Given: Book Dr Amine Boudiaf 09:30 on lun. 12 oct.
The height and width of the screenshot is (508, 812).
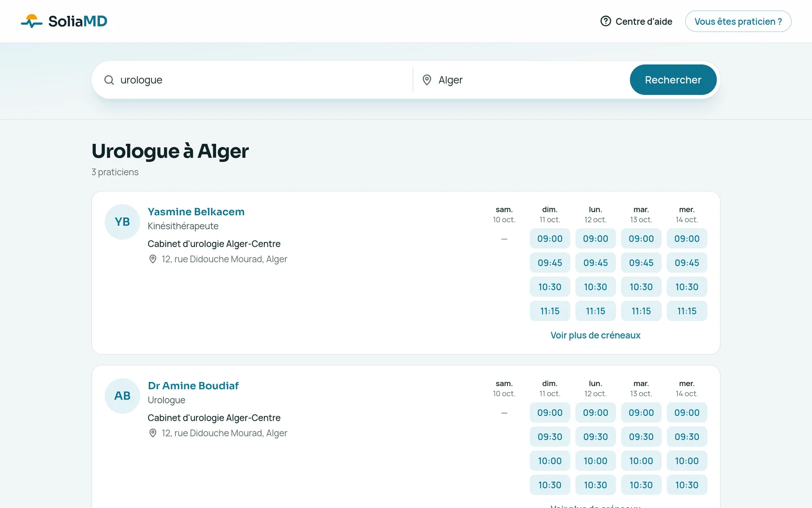Looking at the screenshot, I should (x=595, y=437).
